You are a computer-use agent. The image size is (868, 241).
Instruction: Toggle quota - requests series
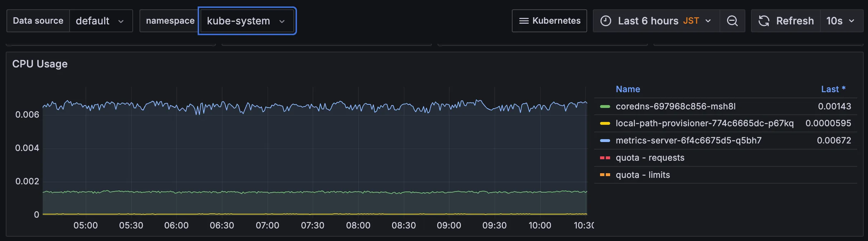click(650, 158)
